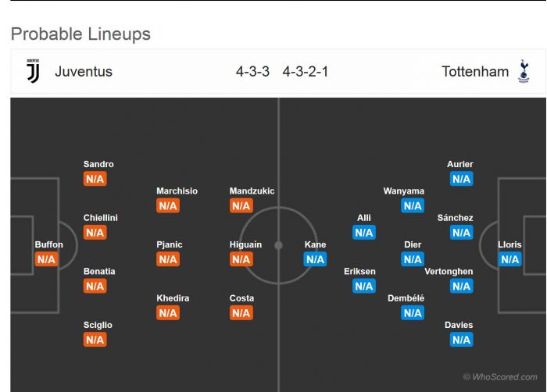
Task: Click Kane's blue N/A rating badge
Action: pos(315,259)
